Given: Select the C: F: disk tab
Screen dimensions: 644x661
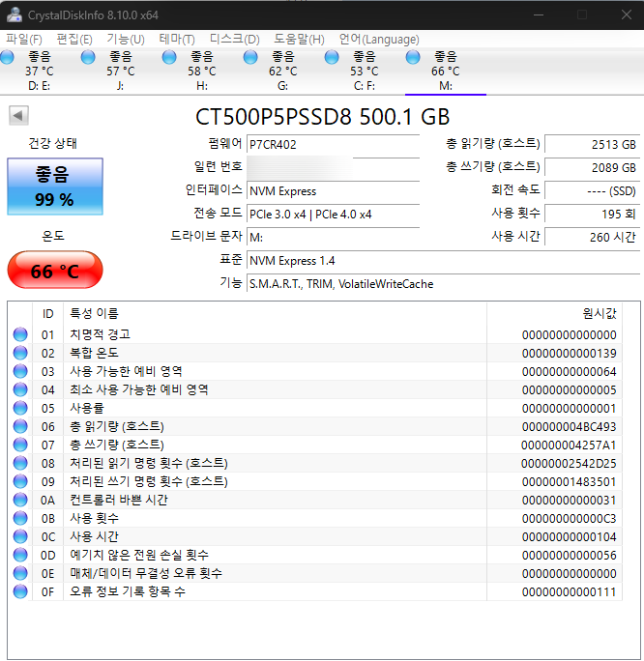Looking at the screenshot, I should [x=364, y=71].
